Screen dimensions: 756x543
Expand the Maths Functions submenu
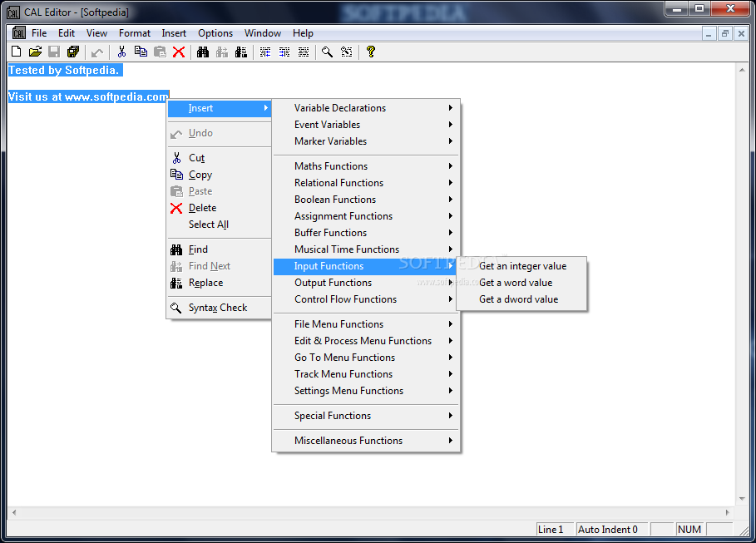366,165
